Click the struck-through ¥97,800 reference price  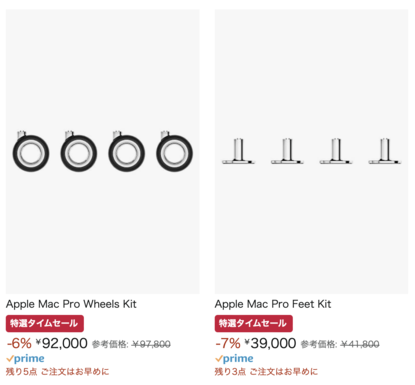click(x=151, y=344)
